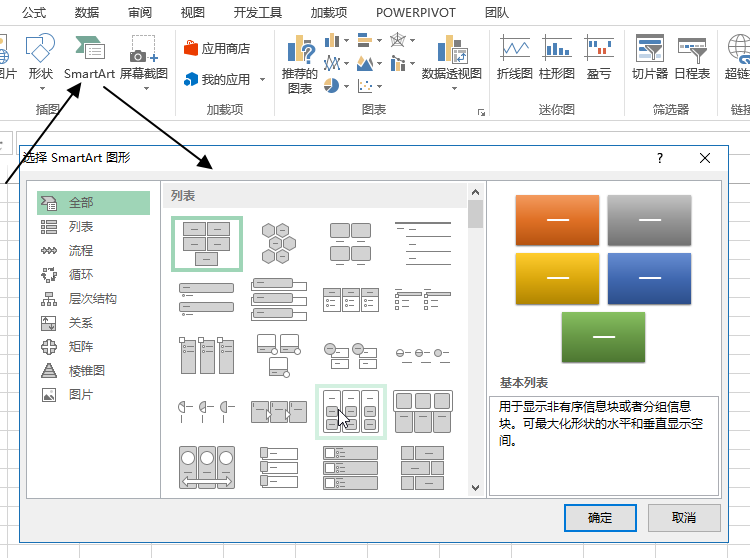Choose the 层次结构 category

click(92, 299)
